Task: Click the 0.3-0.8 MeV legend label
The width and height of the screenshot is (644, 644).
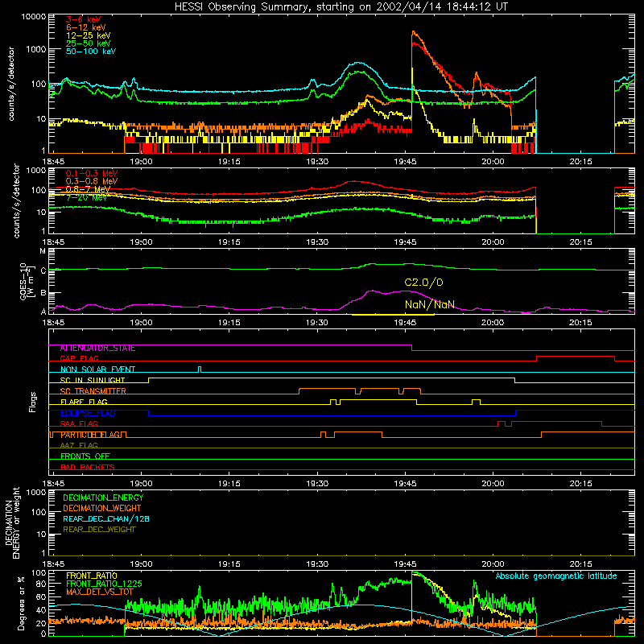Action: [x=92, y=181]
